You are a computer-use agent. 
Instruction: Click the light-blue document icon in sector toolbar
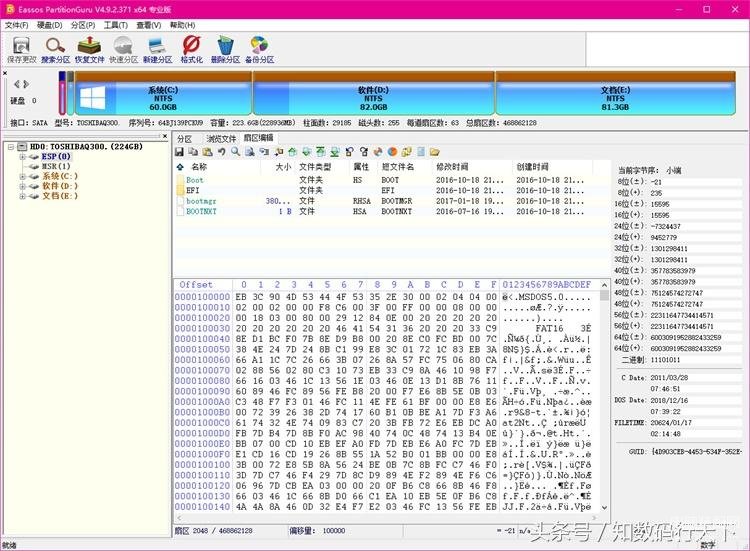421,152
